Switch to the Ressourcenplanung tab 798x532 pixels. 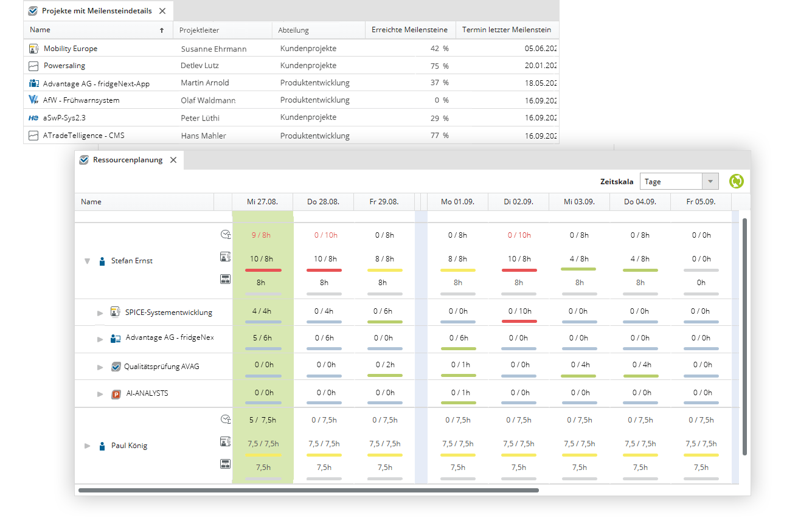pos(127,160)
